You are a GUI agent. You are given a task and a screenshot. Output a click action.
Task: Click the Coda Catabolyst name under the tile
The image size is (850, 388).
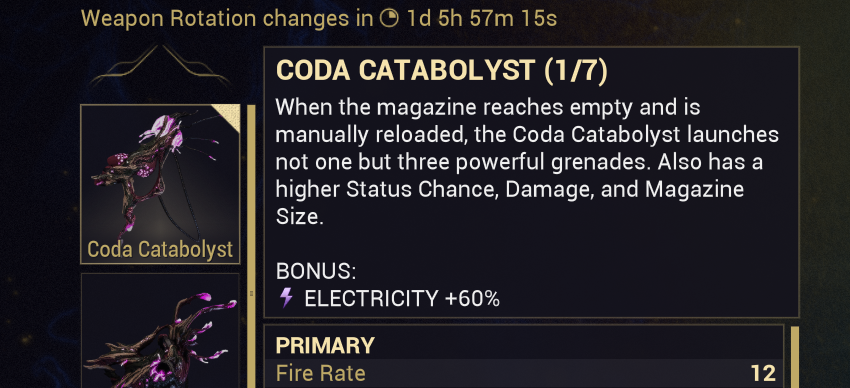[160, 249]
